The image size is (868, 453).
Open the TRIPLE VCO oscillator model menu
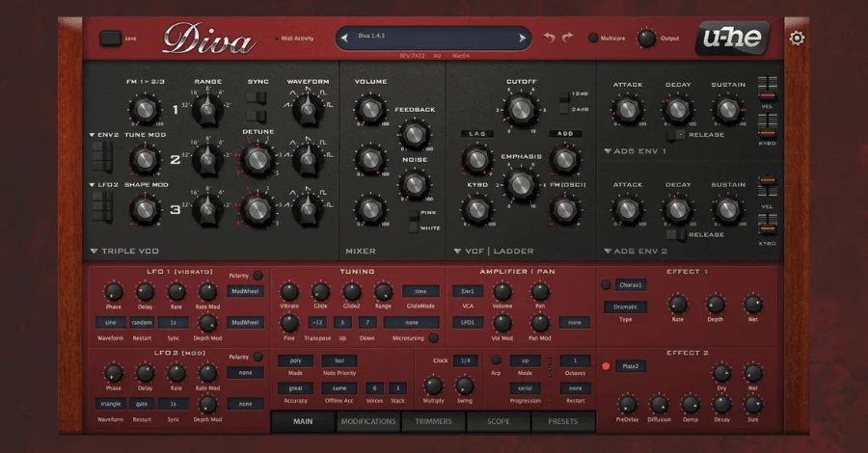(124, 252)
